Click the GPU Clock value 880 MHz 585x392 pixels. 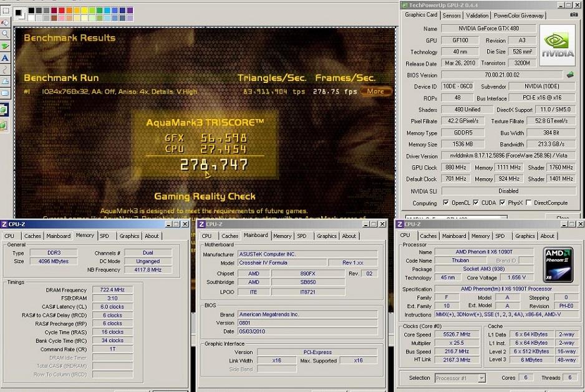pos(455,167)
